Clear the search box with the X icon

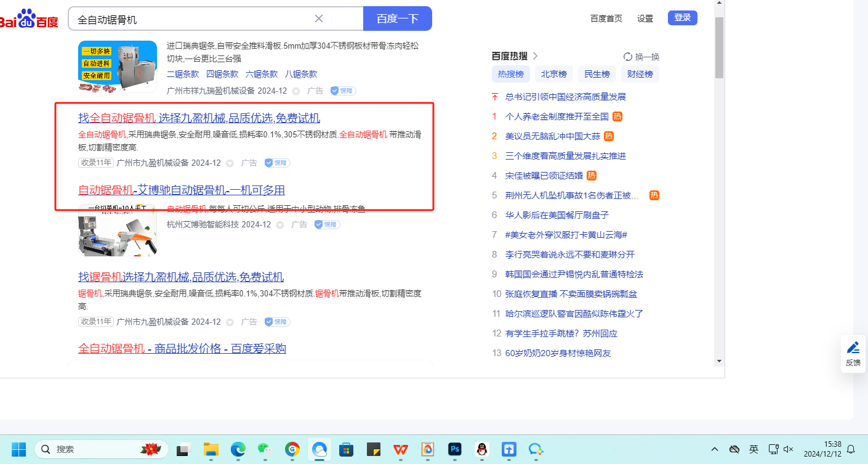[319, 18]
